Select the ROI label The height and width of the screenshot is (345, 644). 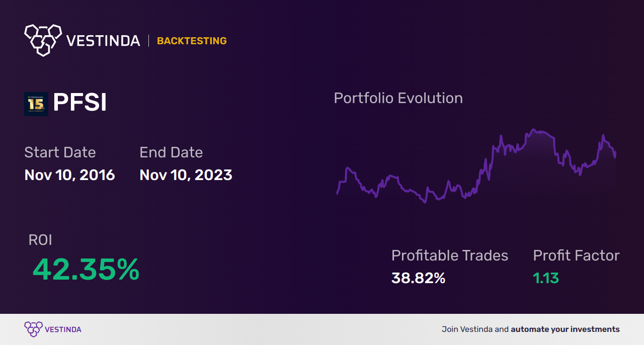40,240
